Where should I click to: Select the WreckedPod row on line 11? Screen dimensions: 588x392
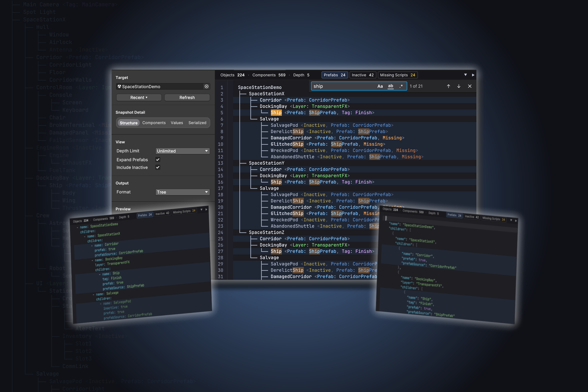355,151
